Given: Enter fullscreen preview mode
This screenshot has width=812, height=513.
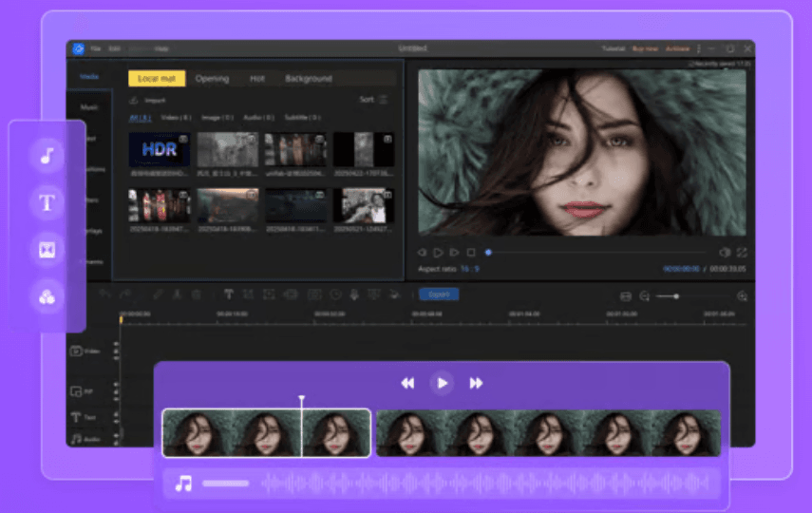Looking at the screenshot, I should tap(742, 253).
